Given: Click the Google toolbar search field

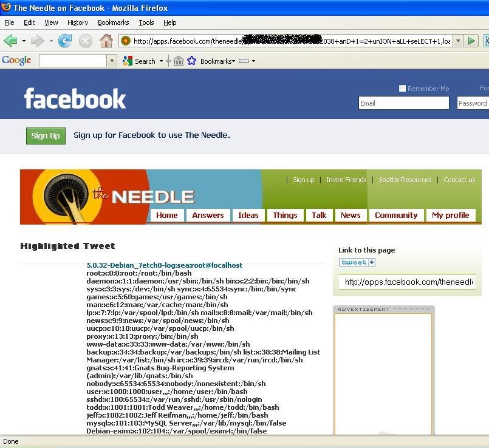Looking at the screenshot, I should coord(73,61).
